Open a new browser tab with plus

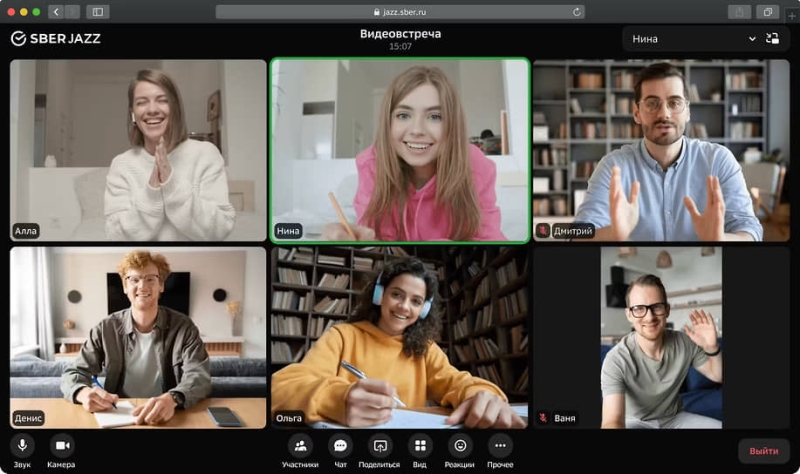pyautogui.click(x=792, y=15)
